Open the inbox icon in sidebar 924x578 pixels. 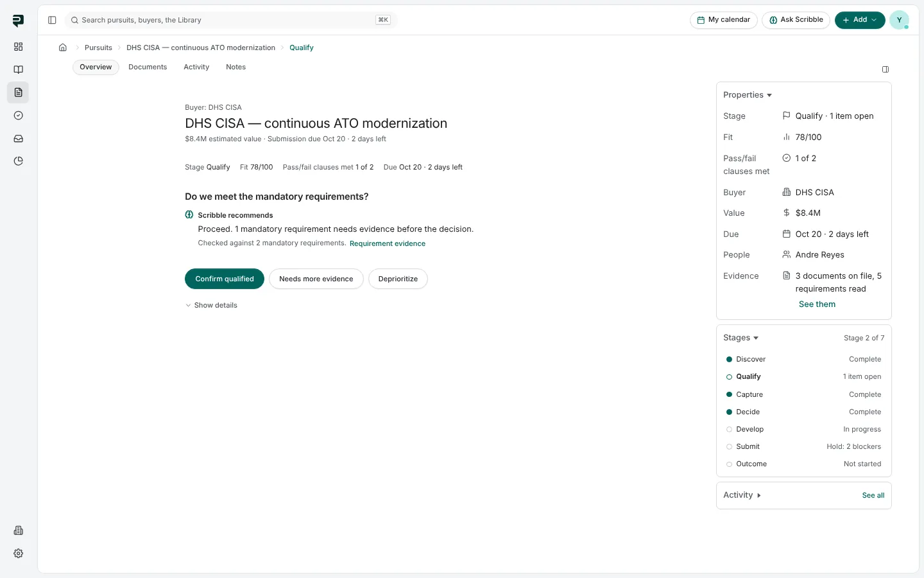[x=18, y=139]
